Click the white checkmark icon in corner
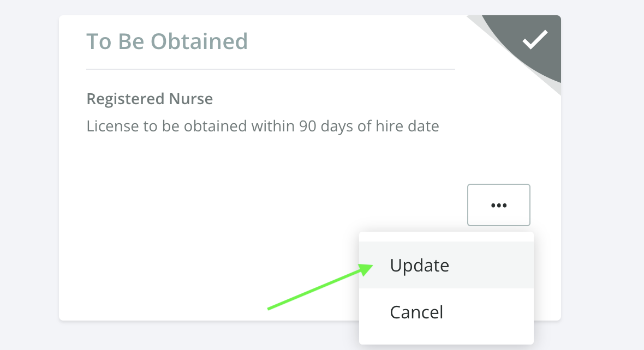644x350 pixels. 535,39
